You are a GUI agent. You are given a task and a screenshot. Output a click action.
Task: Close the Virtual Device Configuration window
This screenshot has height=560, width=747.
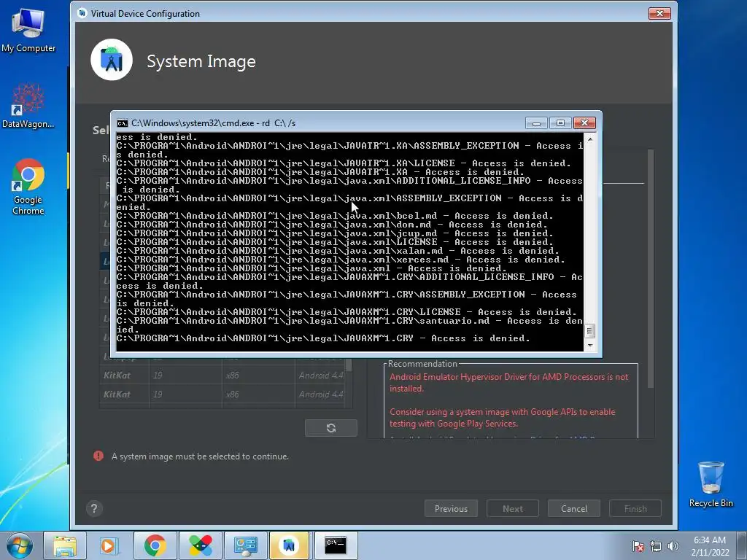(659, 13)
